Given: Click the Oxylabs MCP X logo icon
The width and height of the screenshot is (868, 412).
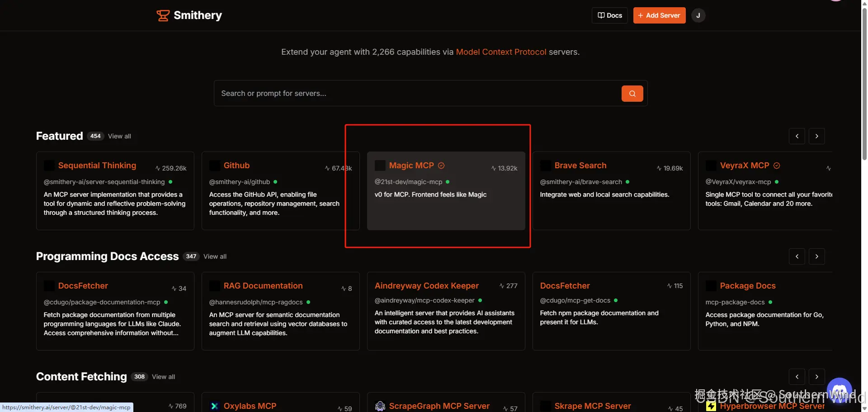Looking at the screenshot, I should [x=214, y=406].
